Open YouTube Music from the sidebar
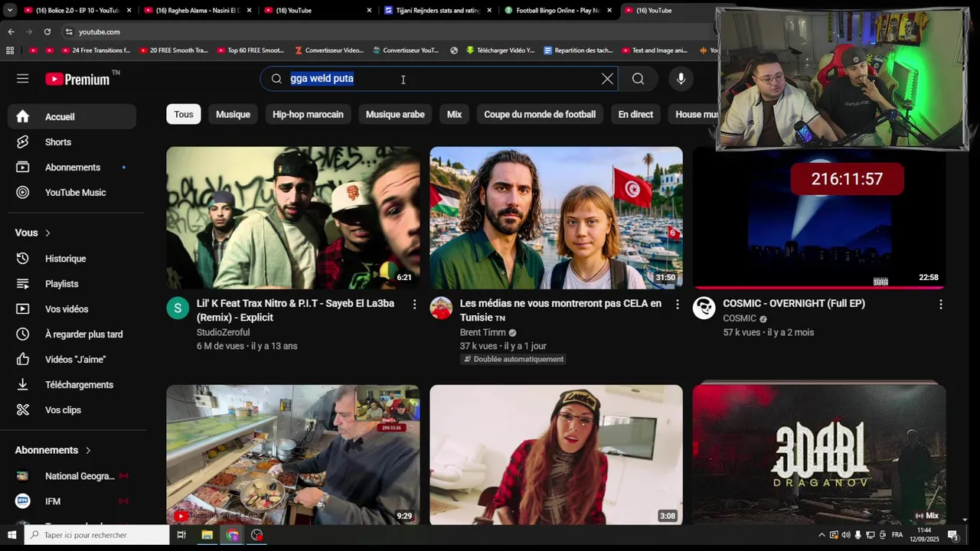Viewport: 980px width, 551px height. click(72, 192)
